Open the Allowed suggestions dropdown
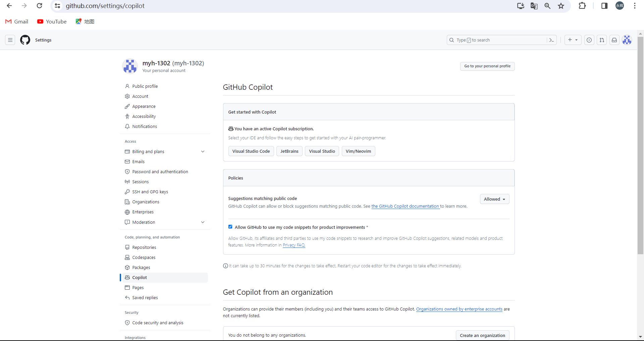644x341 pixels. 494,199
